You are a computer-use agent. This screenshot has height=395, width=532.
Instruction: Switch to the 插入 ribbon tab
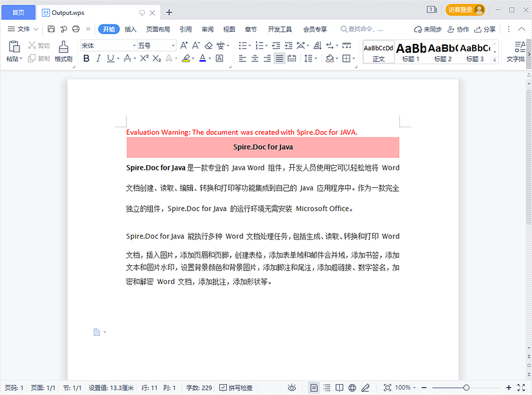(130, 29)
